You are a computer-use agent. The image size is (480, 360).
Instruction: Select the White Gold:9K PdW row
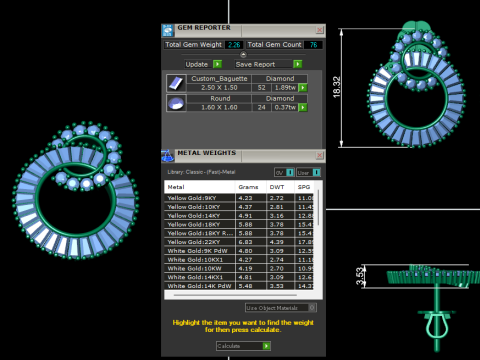[x=239, y=251]
